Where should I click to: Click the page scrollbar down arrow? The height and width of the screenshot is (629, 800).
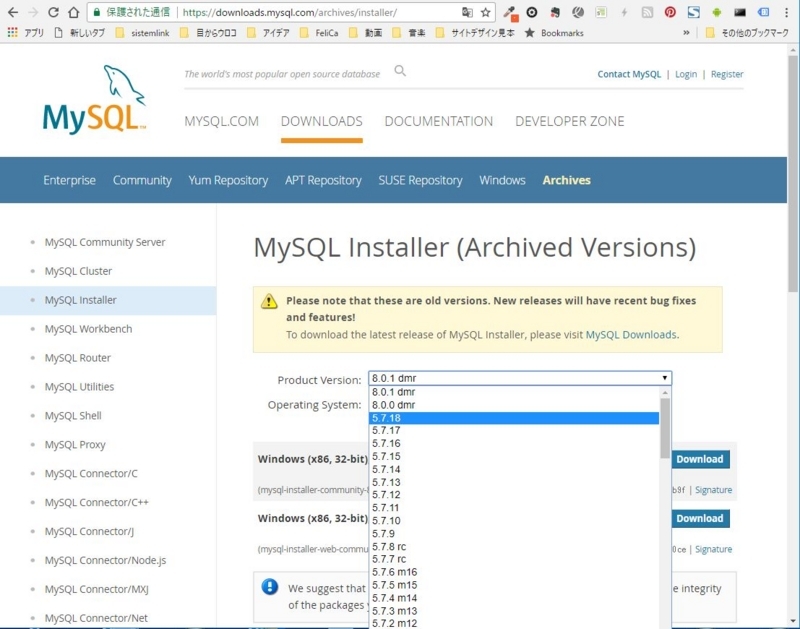coord(792,621)
